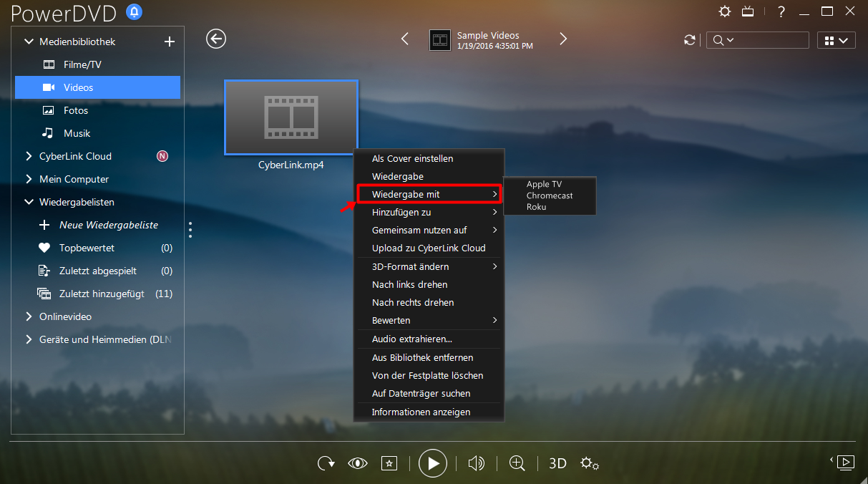This screenshot has height=484, width=868.
Task: Select Musik in library
Action: click(x=97, y=133)
